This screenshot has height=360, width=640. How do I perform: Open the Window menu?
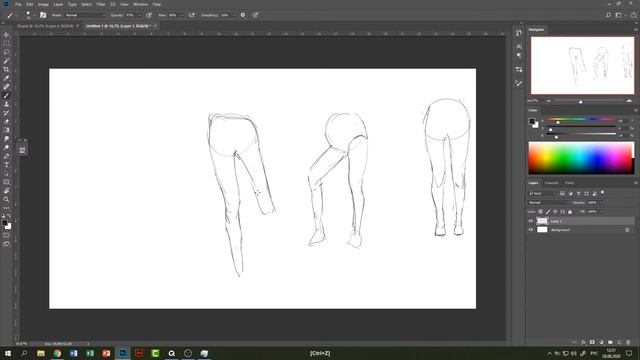140,4
